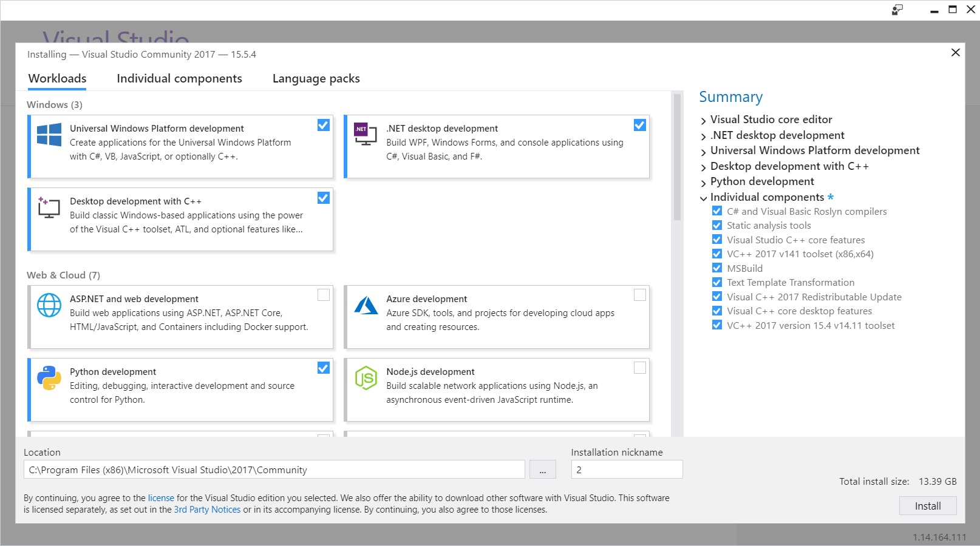Uncheck Python development workload

pyautogui.click(x=324, y=368)
